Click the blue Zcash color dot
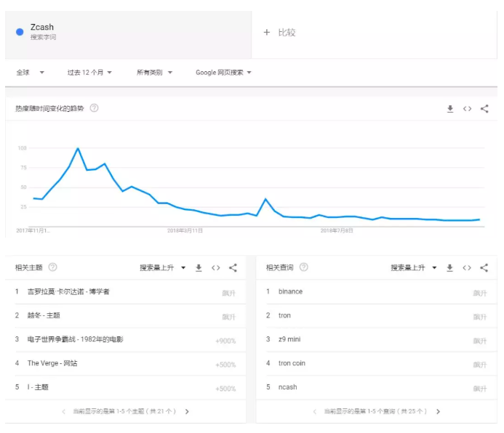 tap(20, 32)
